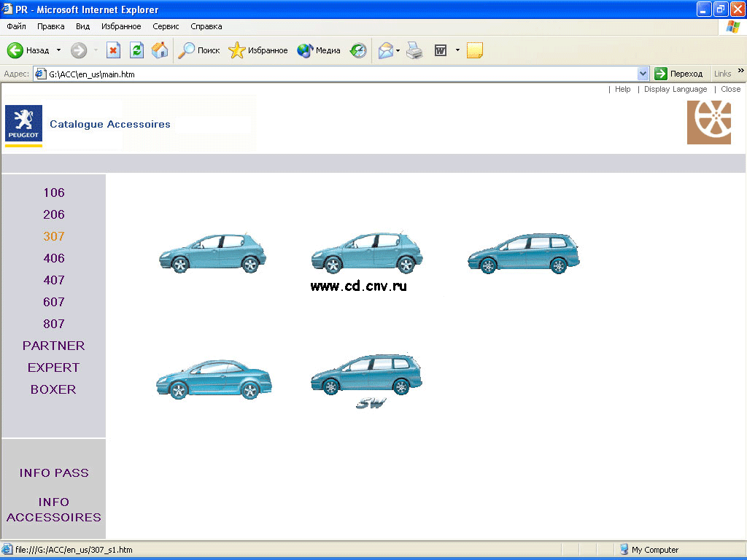747x560 pixels.
Task: Open the Back button history dropdown arrow
Action: point(58,50)
